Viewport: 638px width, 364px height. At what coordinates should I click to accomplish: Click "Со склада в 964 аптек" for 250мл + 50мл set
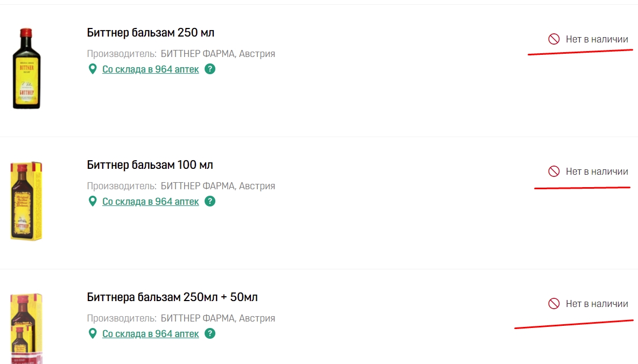click(151, 334)
